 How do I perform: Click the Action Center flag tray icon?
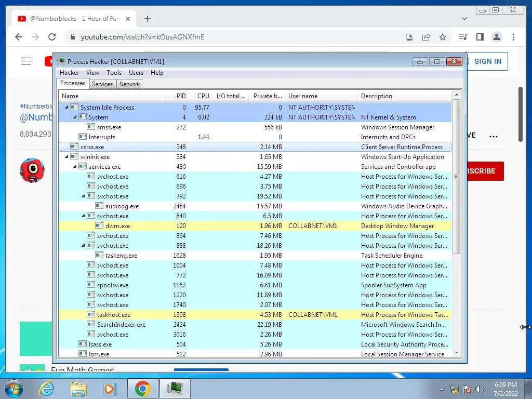pos(467,389)
